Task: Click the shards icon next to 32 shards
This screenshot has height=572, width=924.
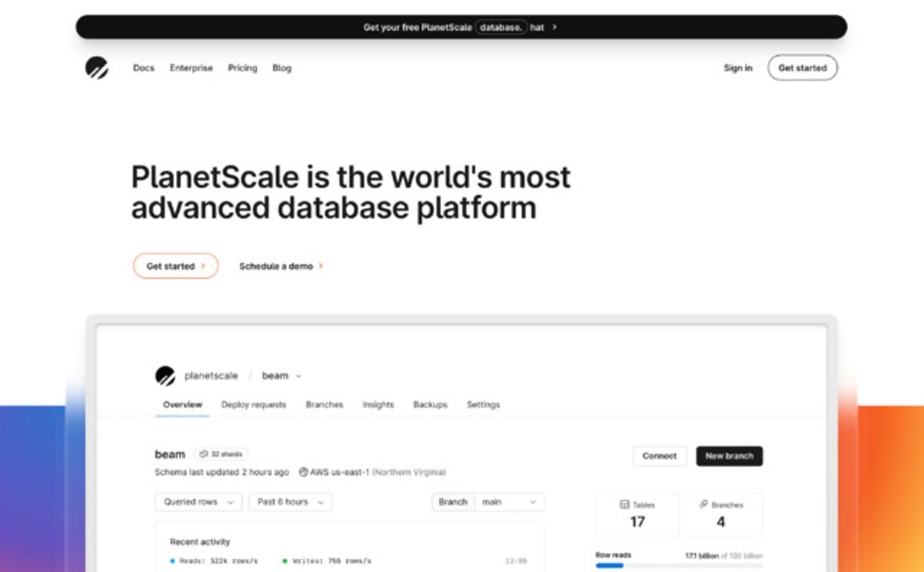Action: point(203,454)
